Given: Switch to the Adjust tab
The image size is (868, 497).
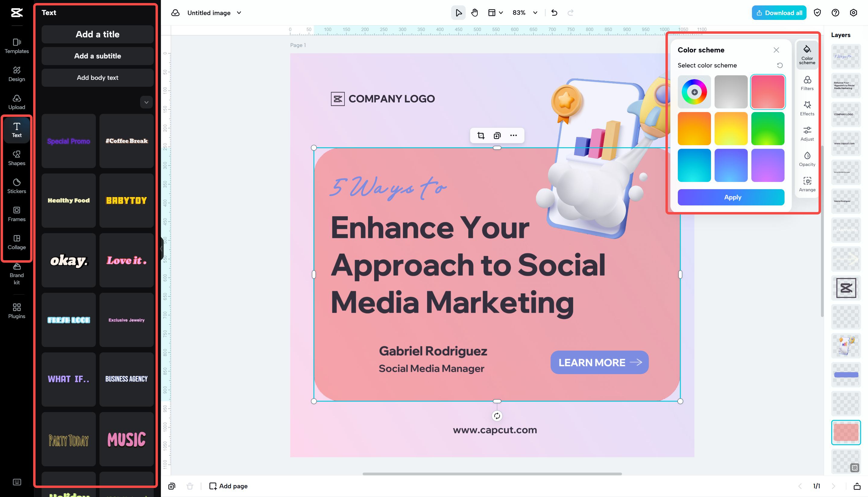Looking at the screenshot, I should (807, 133).
